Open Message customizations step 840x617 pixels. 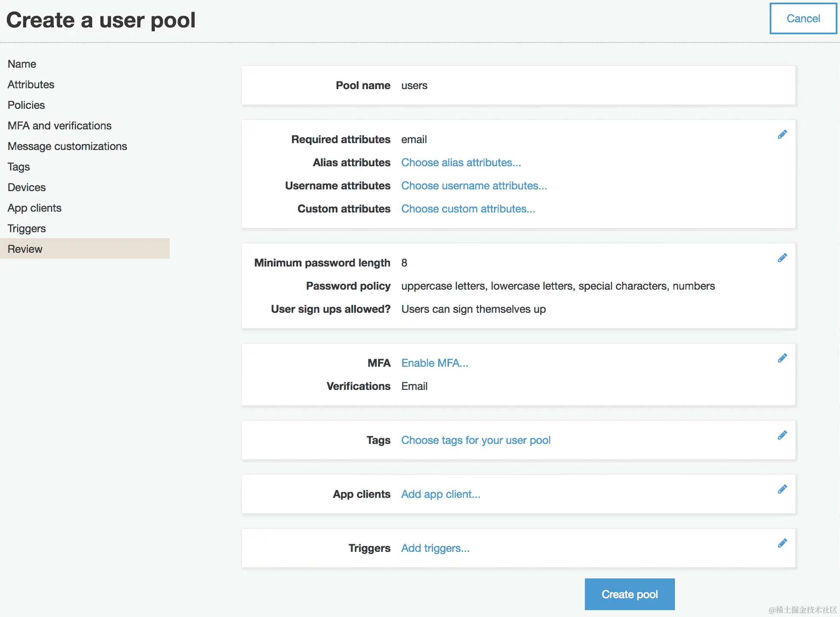pos(67,146)
